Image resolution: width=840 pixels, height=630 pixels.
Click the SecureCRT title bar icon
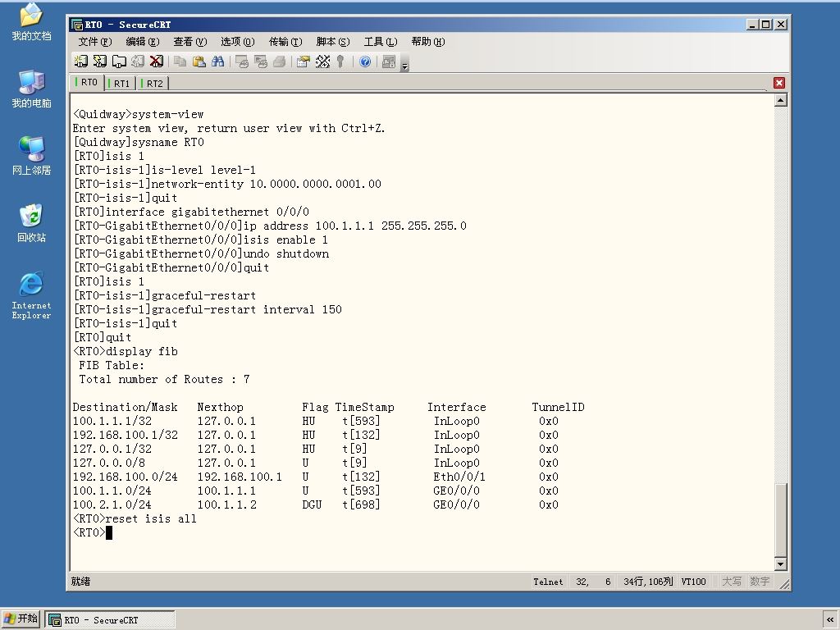76,25
